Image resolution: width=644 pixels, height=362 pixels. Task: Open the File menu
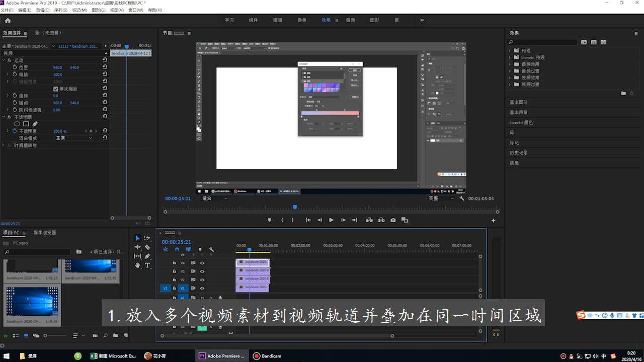[x=7, y=10]
